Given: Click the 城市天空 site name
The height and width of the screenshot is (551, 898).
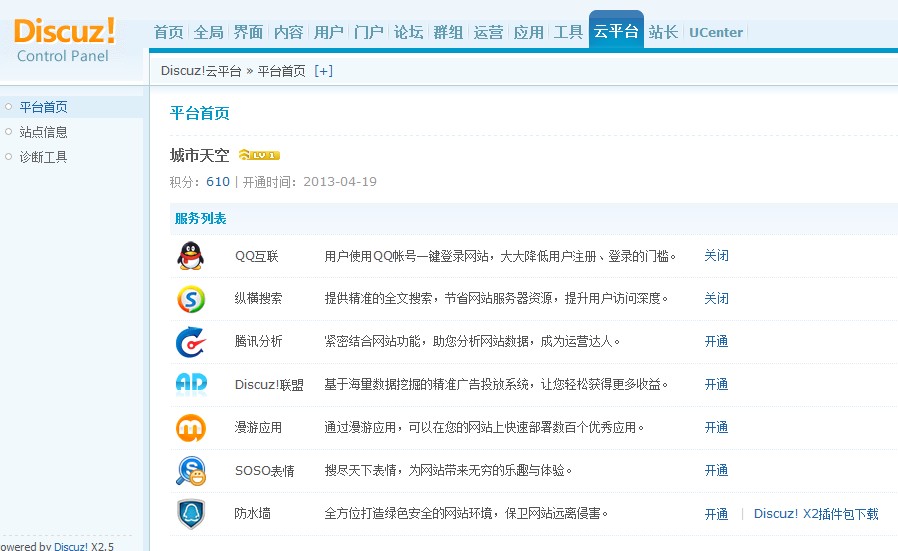Looking at the screenshot, I should (x=199, y=155).
